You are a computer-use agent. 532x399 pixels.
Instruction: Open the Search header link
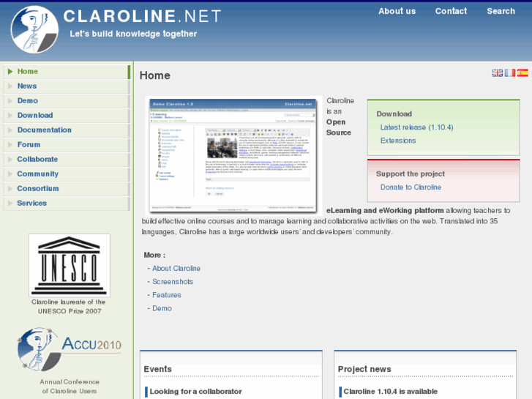[501, 11]
